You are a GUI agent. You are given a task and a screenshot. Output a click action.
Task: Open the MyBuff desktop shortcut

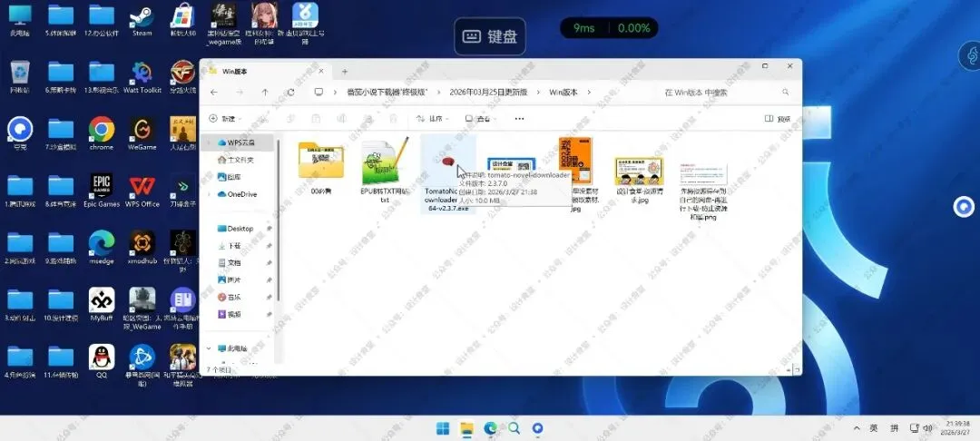click(102, 304)
